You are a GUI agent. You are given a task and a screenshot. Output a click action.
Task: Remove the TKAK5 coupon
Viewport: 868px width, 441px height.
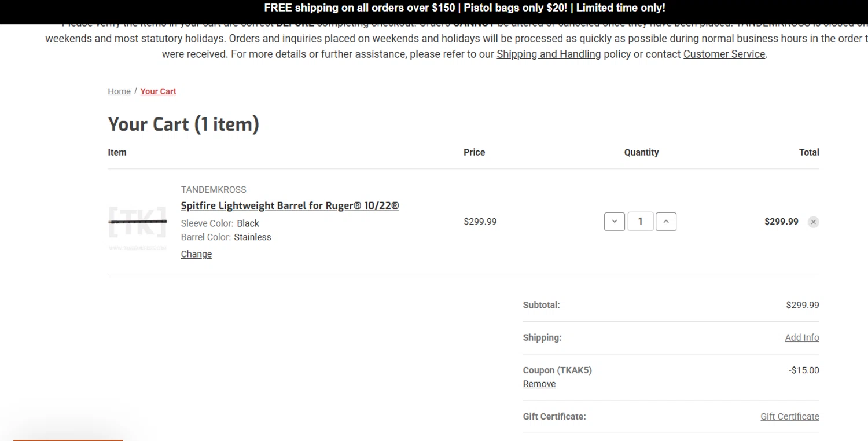pos(539,384)
